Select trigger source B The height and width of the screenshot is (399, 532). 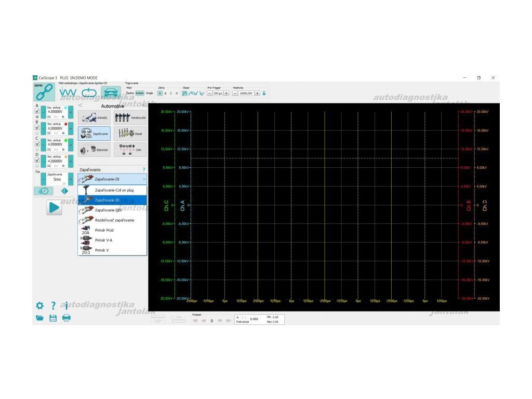point(166,94)
